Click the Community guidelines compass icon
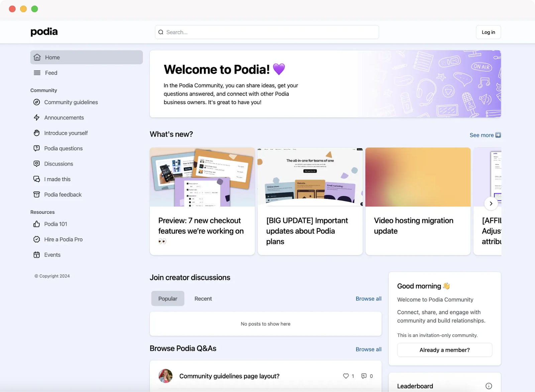535x392 pixels. coord(37,102)
